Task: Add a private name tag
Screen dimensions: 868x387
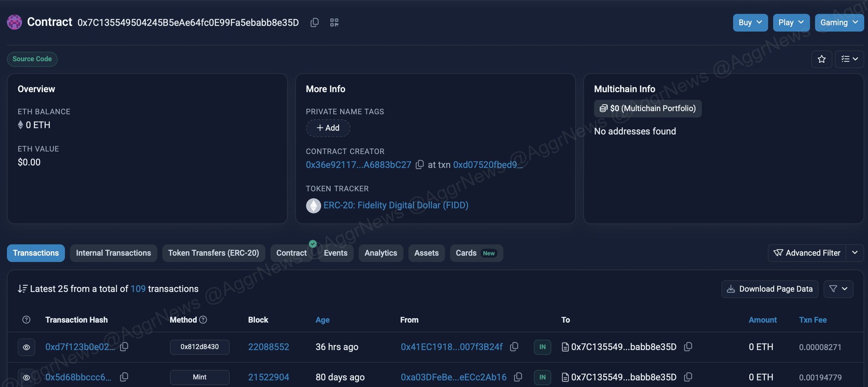Action: (328, 128)
